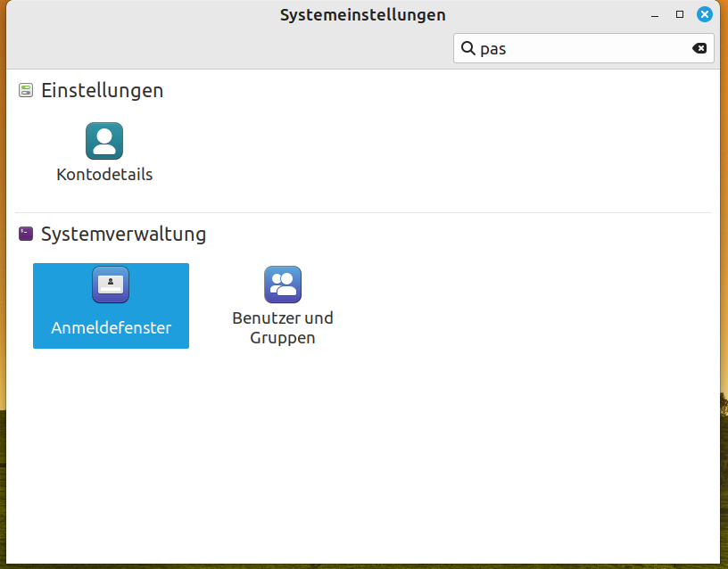
Task: Click the Systemverwaltung section heading
Action: coord(123,234)
